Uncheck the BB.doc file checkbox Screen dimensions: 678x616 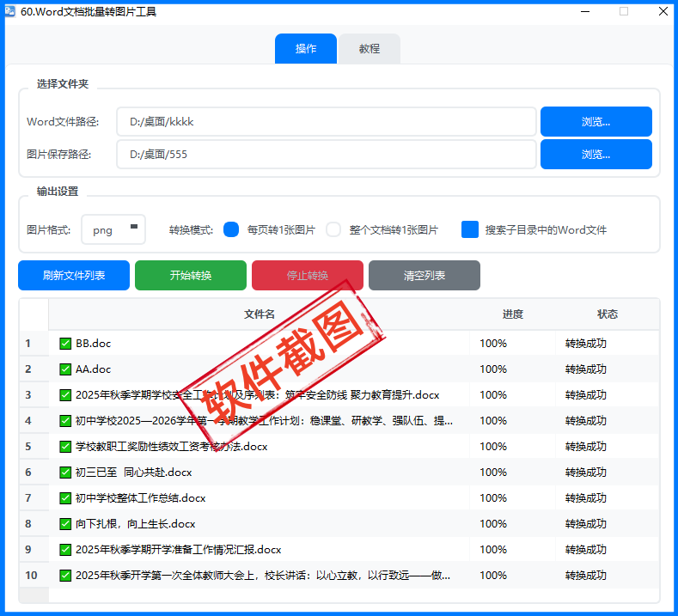65,344
